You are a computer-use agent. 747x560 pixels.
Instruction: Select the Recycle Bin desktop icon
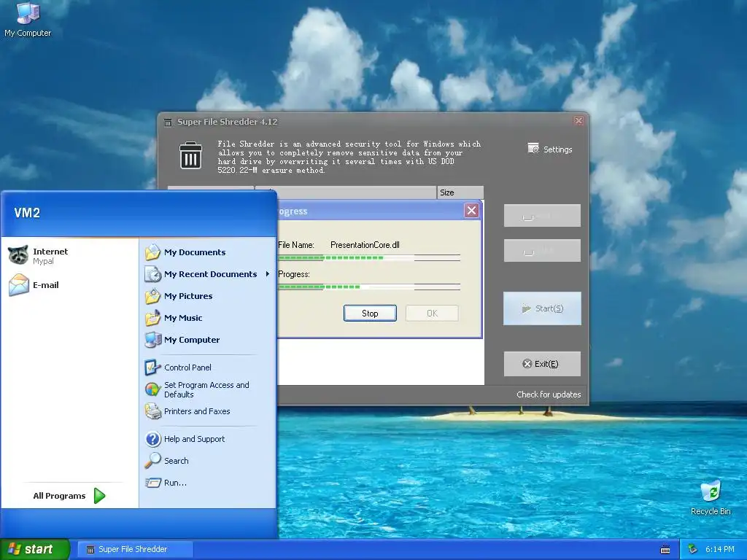(711, 498)
